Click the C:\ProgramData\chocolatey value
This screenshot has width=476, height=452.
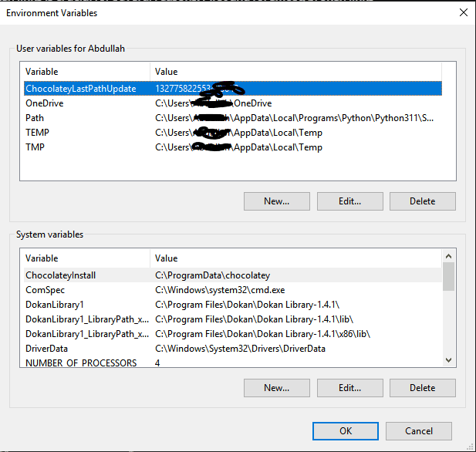tap(212, 275)
